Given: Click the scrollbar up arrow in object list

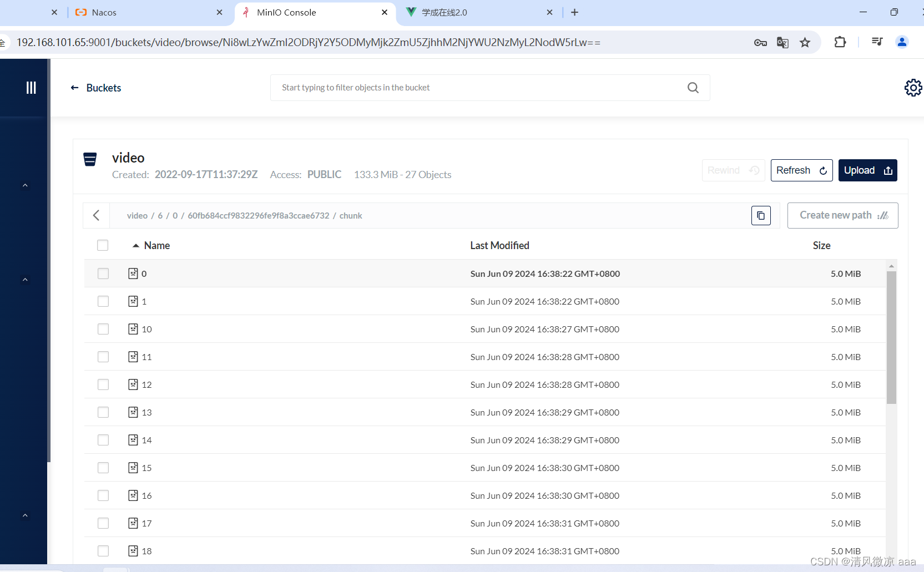Looking at the screenshot, I should 891,266.
